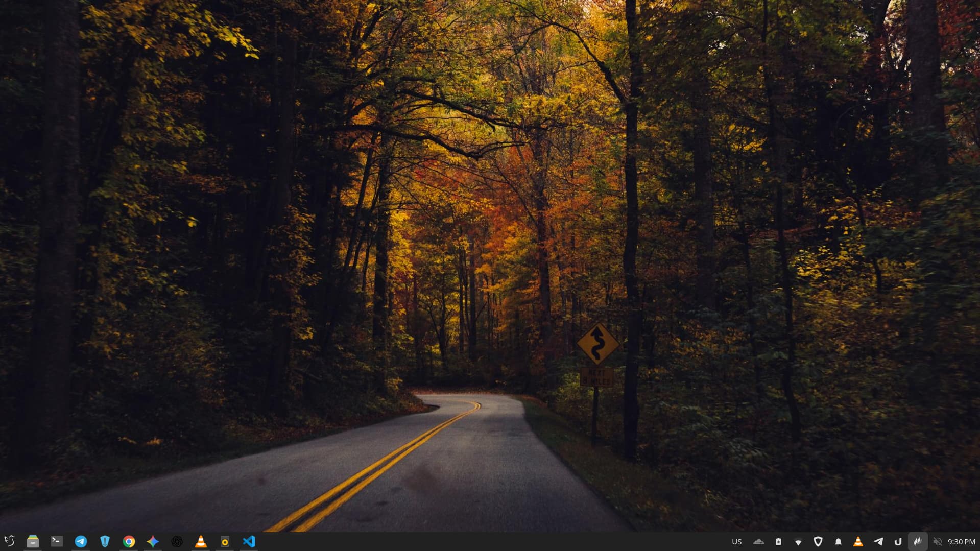Open the calendar from the 9:30 PM clock
The width and height of the screenshot is (980, 551).
[962, 542]
